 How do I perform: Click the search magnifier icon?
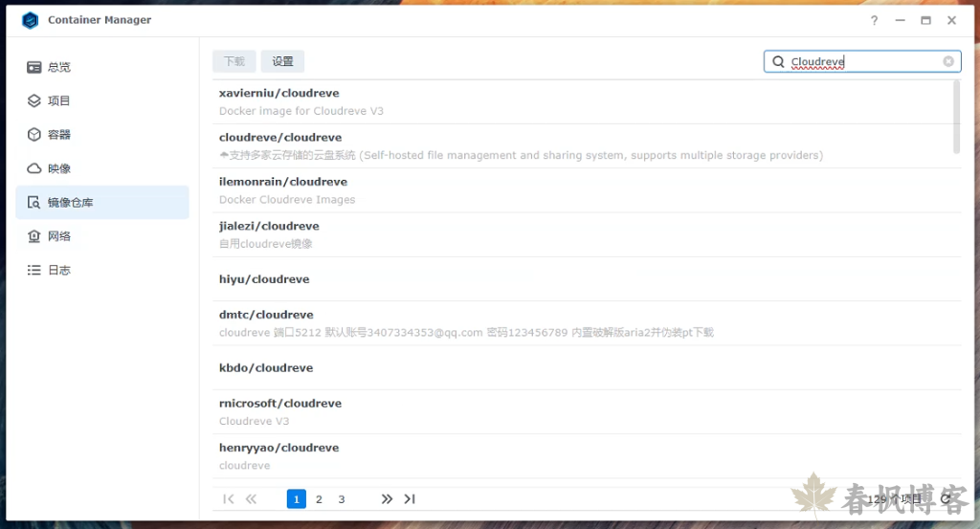coord(778,61)
